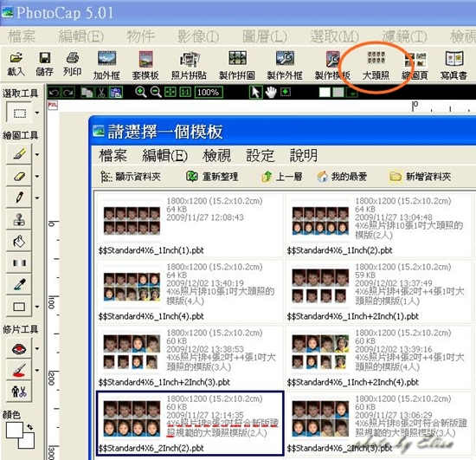Click 我的最愛 favorites button
This screenshot has height=460, width=476.
[x=342, y=176]
